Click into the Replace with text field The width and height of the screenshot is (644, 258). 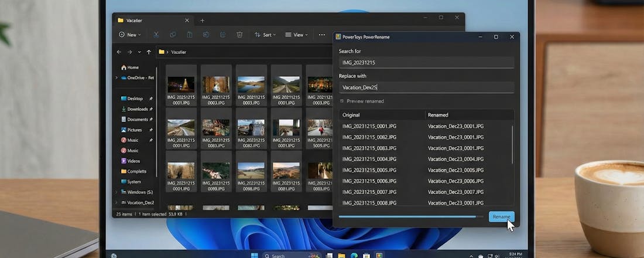[x=426, y=87]
